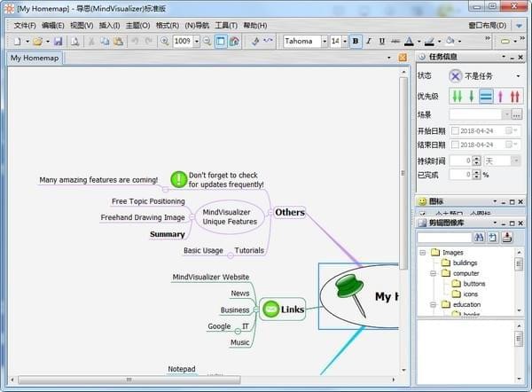Collapse the Images folder tree node
Viewport: 532px width, 392px height.
coord(422,253)
